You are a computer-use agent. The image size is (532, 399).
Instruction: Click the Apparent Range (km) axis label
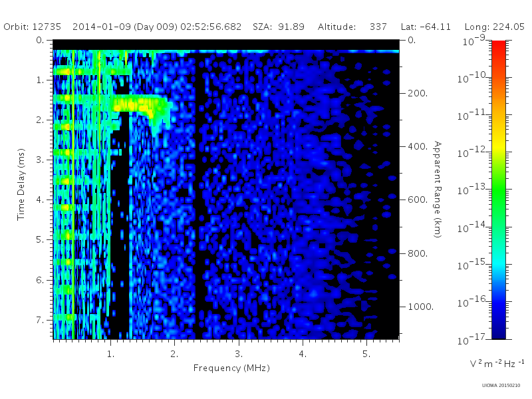coord(438,190)
